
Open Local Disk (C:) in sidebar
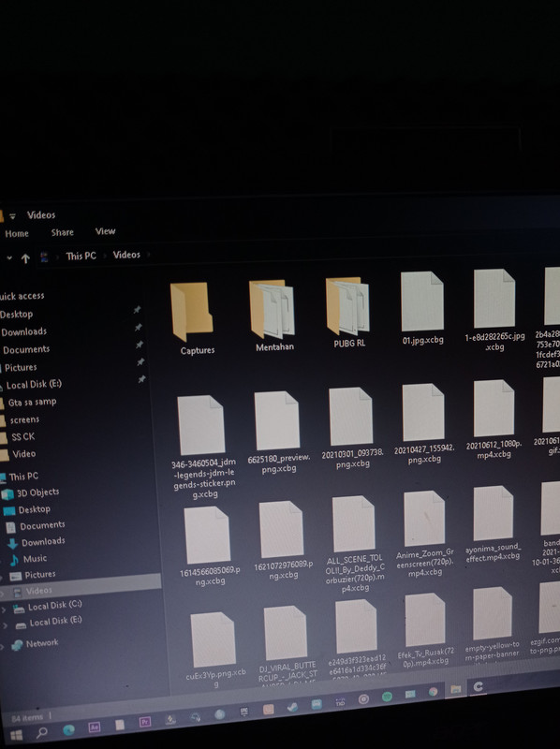[x=54, y=605]
